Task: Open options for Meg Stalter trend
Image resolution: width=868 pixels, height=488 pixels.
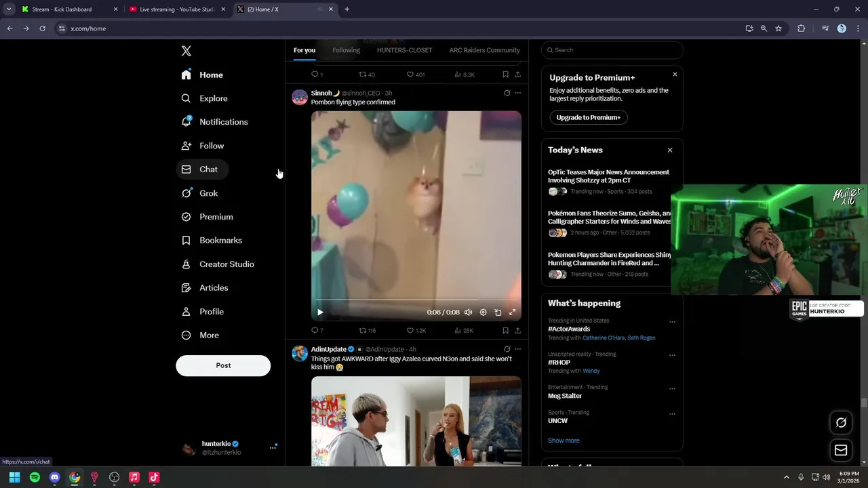Action: point(672,388)
